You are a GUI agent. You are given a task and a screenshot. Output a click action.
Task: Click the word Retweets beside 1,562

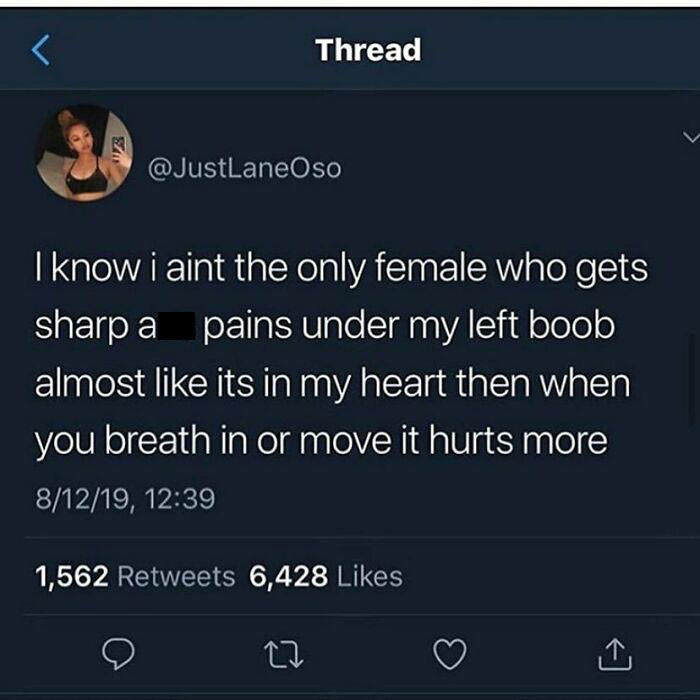pos(176,576)
